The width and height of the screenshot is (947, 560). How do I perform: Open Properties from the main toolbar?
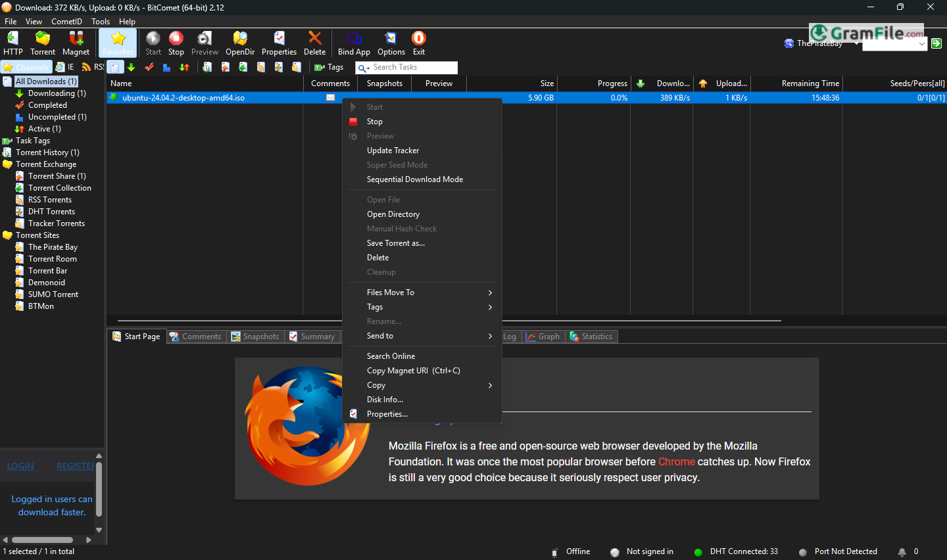279,43
